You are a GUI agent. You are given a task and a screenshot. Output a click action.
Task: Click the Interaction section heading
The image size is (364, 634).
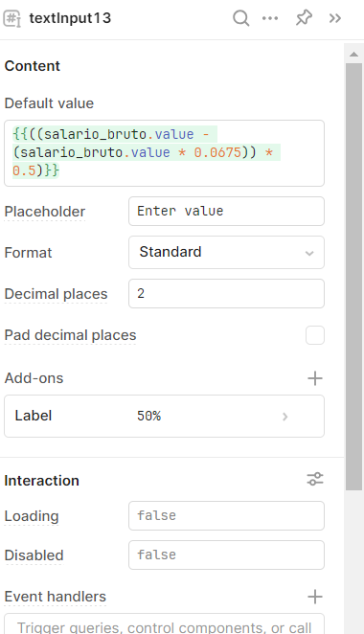pos(41,481)
